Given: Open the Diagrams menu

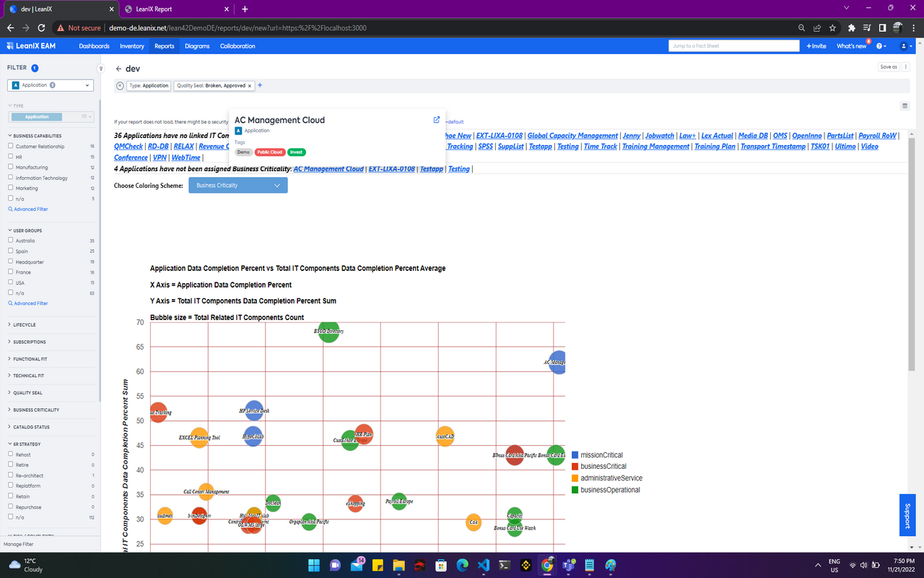Looking at the screenshot, I should [x=197, y=46].
